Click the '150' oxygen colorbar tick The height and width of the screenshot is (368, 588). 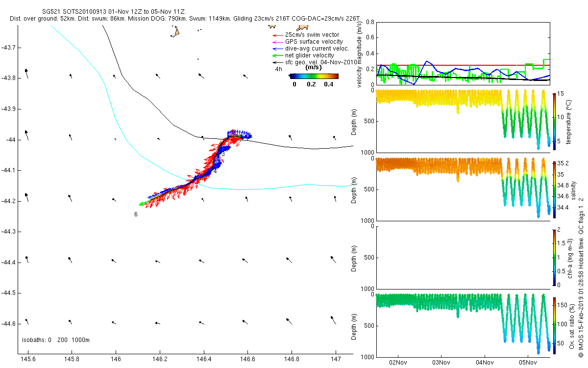[x=563, y=305]
